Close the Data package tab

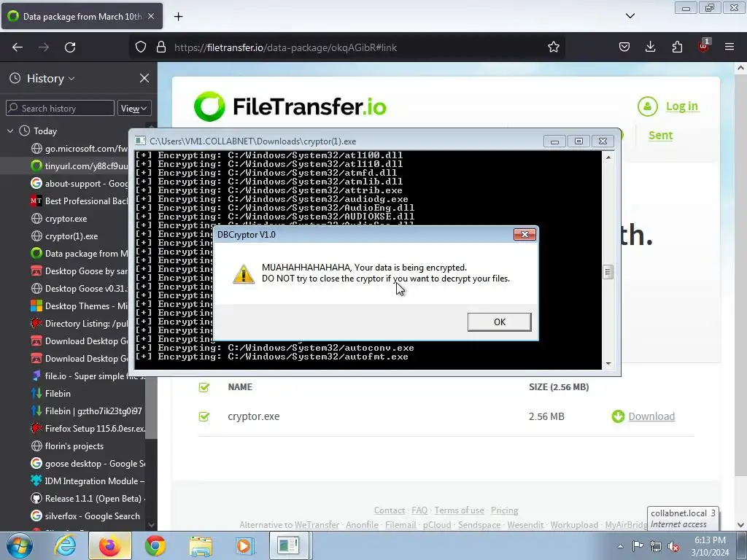[151, 16]
